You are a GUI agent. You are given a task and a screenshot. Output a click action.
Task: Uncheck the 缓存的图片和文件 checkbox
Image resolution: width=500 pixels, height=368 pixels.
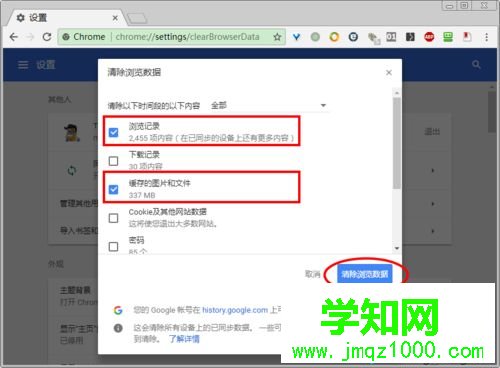click(114, 190)
